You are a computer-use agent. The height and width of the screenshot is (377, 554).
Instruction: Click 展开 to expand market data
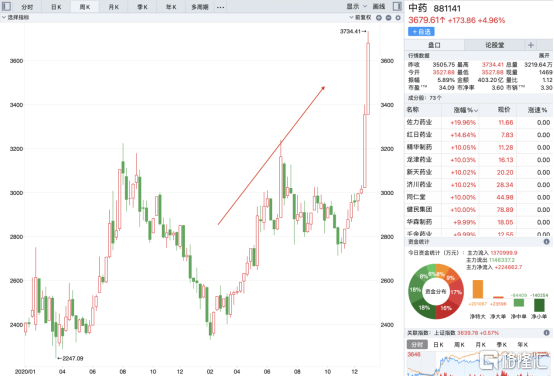tap(544, 55)
